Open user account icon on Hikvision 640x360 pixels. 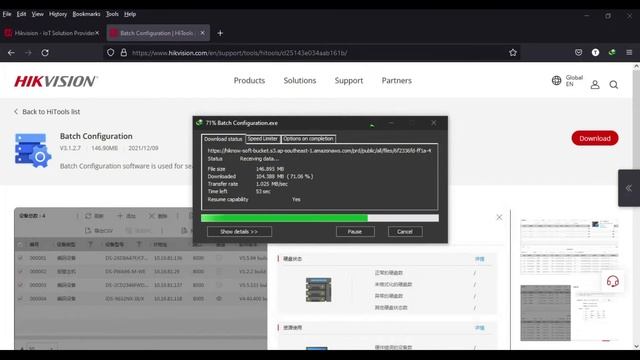coord(595,84)
